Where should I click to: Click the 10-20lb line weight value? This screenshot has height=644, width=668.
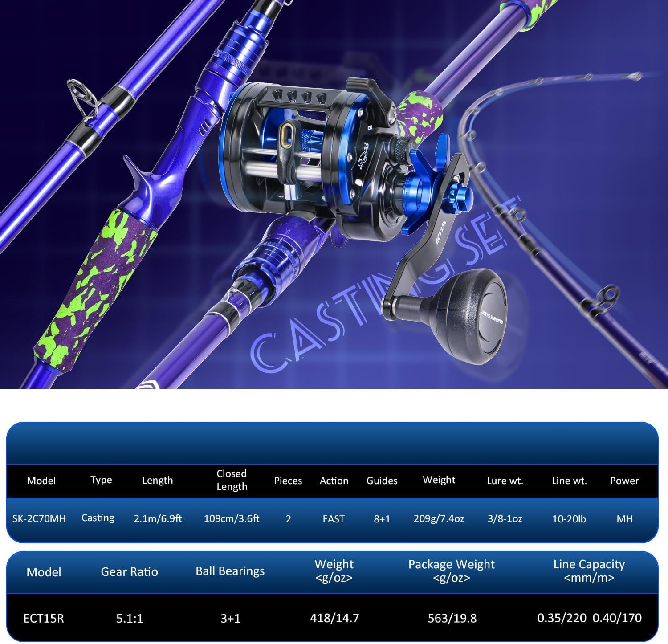(x=569, y=519)
